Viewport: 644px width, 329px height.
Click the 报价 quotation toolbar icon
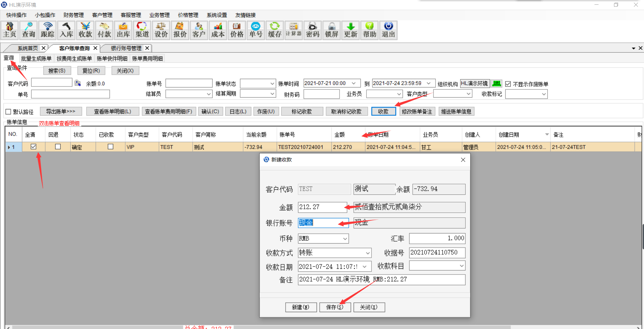pyautogui.click(x=180, y=30)
